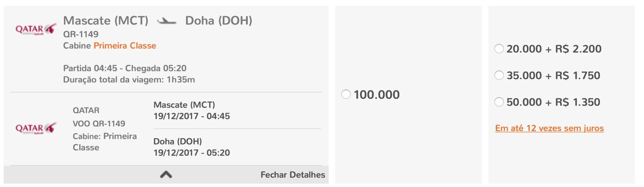Click Fechar Detalhes to close details

[293, 175]
